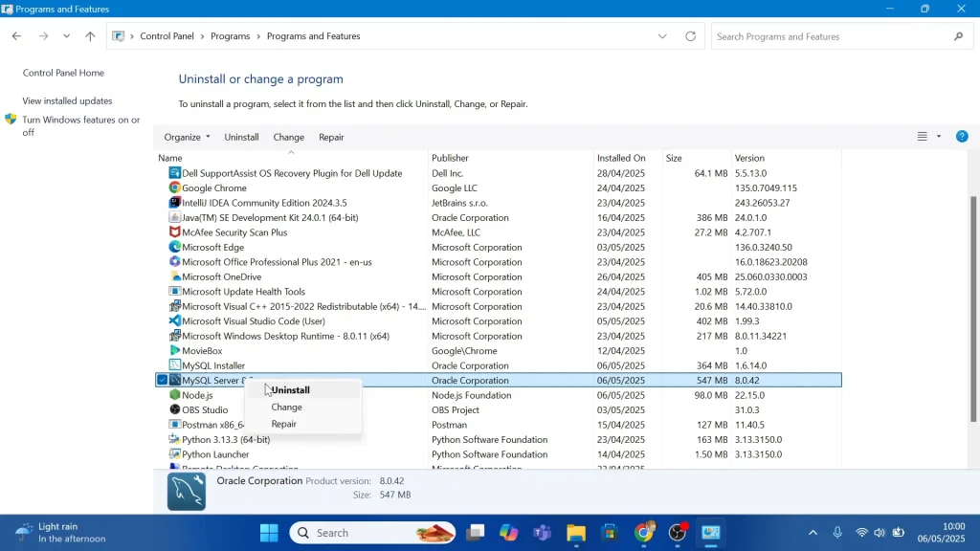
Task: Navigate back with the back arrow
Action: pyautogui.click(x=16, y=36)
